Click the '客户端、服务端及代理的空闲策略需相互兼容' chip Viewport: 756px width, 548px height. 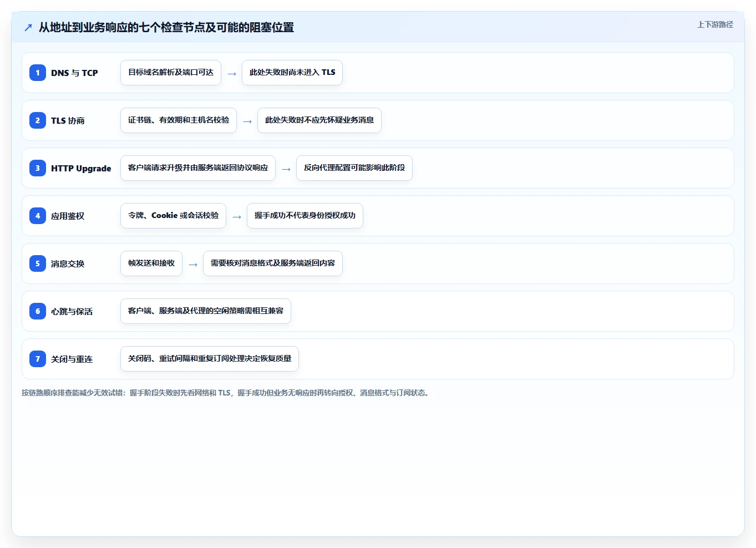coord(206,311)
